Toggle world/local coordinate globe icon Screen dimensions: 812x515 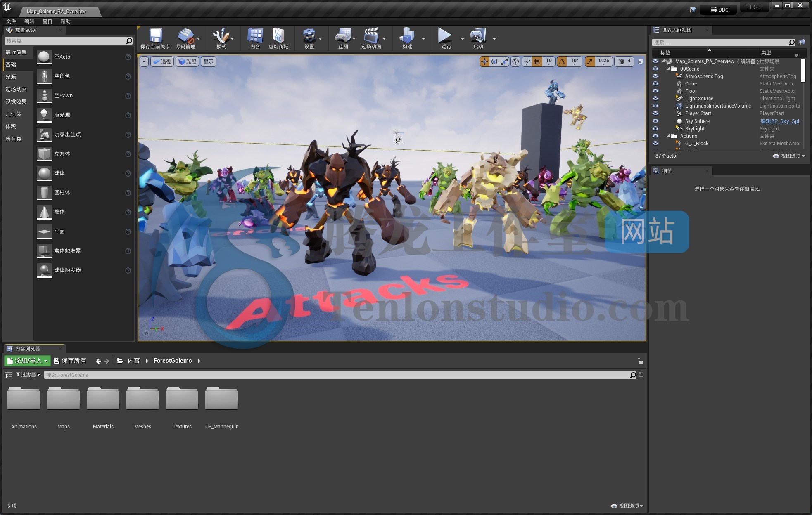[x=515, y=61]
